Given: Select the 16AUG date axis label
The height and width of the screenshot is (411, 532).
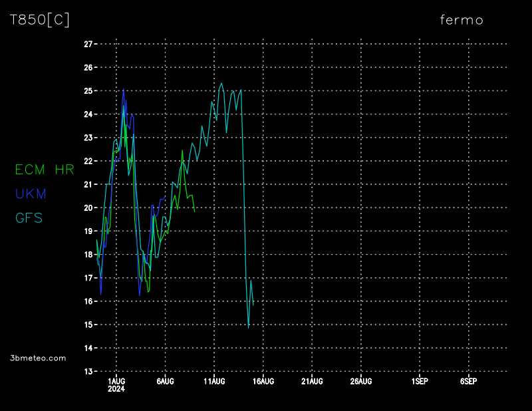Looking at the screenshot, I should click(263, 381).
